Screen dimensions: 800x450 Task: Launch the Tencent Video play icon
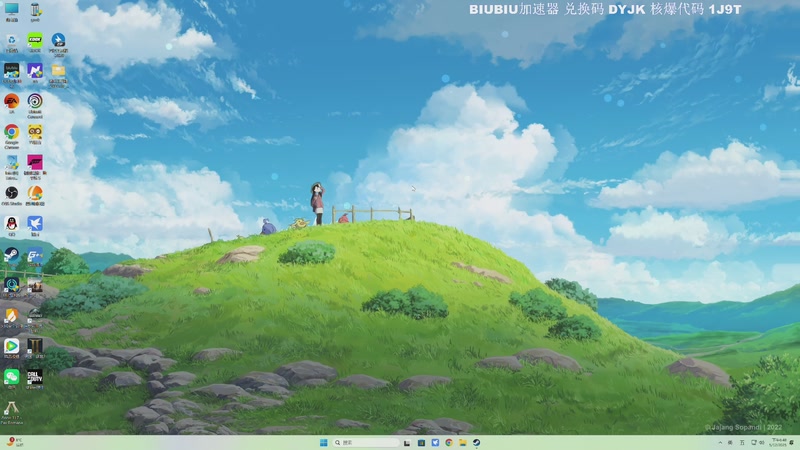11,348
